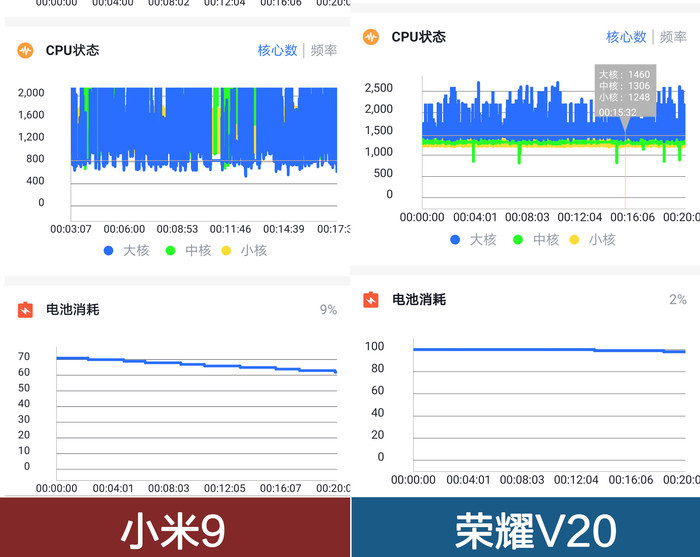The width and height of the screenshot is (700, 557).
Task: Click the Honor V20 battery level line
Action: (x=549, y=350)
